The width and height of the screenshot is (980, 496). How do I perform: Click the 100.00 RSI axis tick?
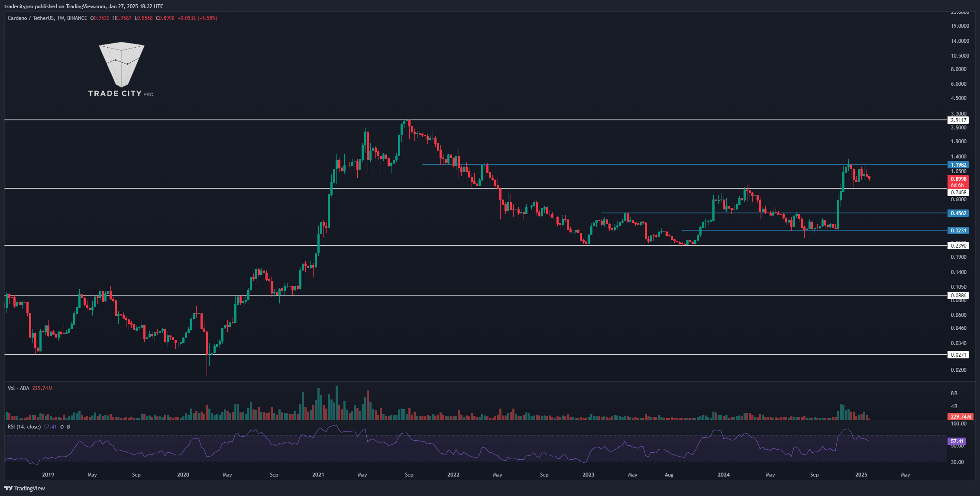coord(958,424)
